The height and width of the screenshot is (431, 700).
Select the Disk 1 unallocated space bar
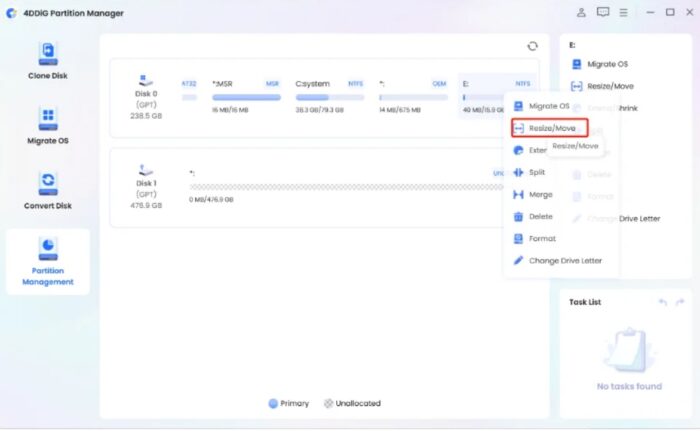[x=346, y=187]
